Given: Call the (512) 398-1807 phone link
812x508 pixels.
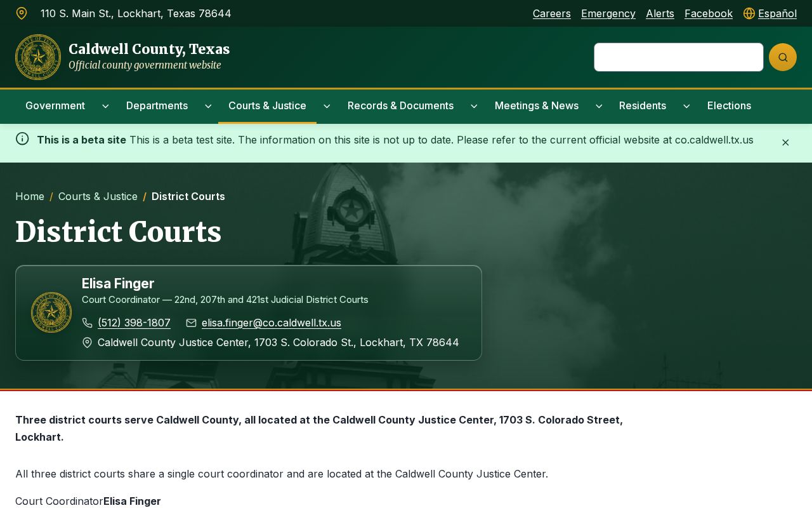Looking at the screenshot, I should click(x=134, y=323).
